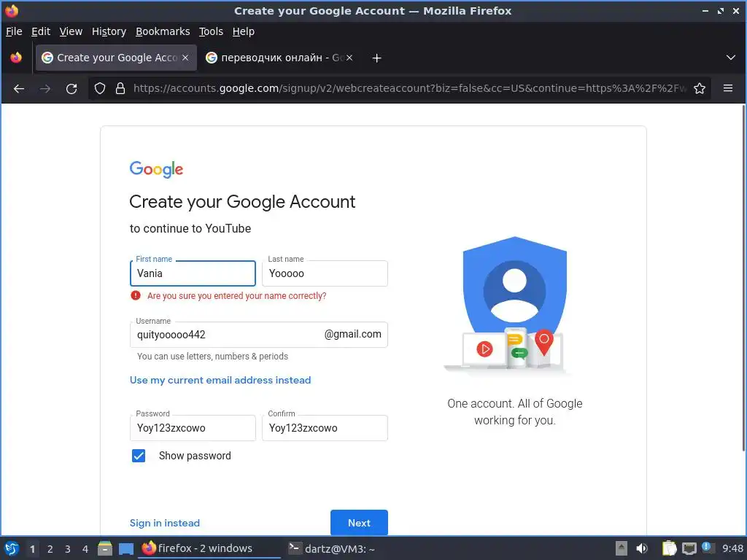
Task: Bookmark this page with the star
Action: coord(700,88)
